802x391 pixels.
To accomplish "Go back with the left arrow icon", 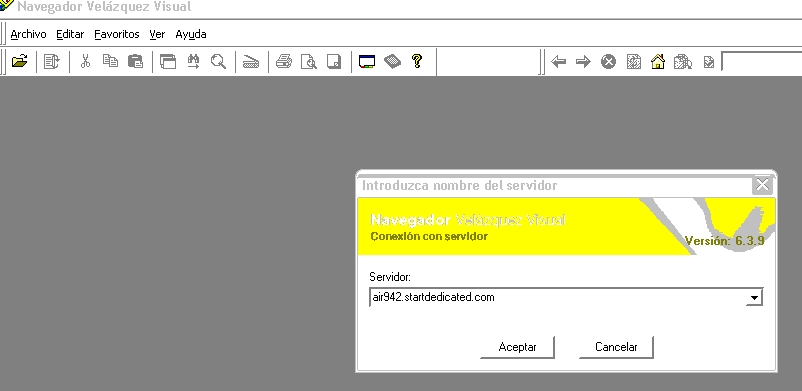I will (x=558, y=62).
